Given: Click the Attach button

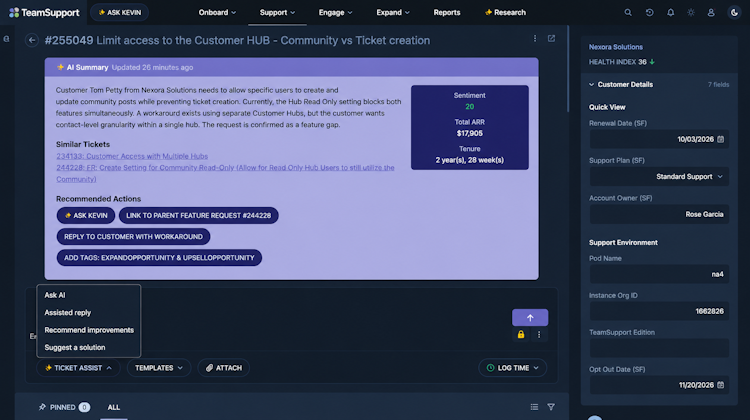Looking at the screenshot, I should (x=224, y=368).
